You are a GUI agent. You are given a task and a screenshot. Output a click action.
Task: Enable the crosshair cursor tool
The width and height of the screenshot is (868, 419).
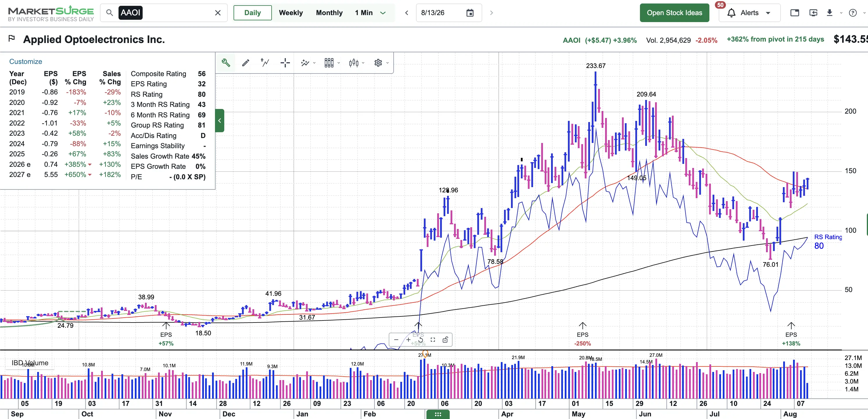click(285, 63)
